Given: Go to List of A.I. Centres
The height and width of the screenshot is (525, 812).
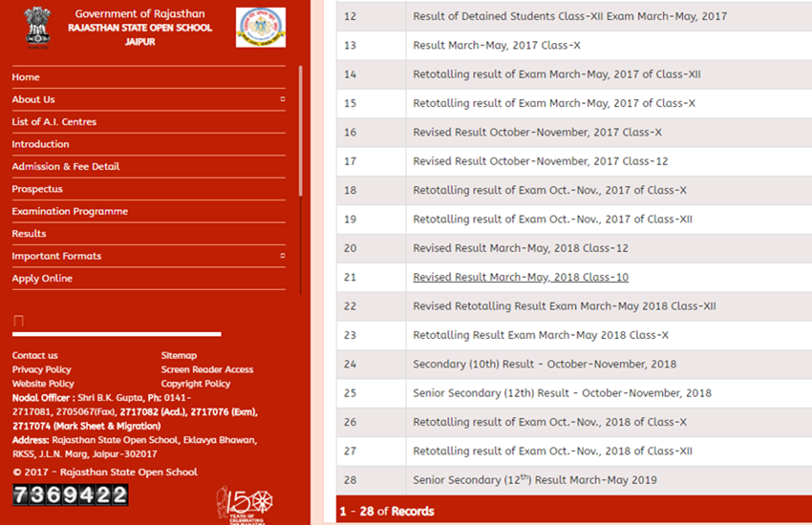Looking at the screenshot, I should click(53, 122).
